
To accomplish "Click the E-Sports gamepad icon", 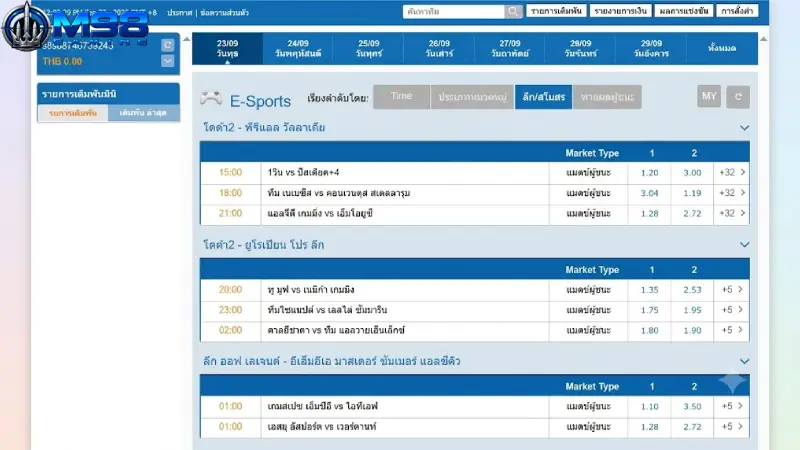I will 211,98.
